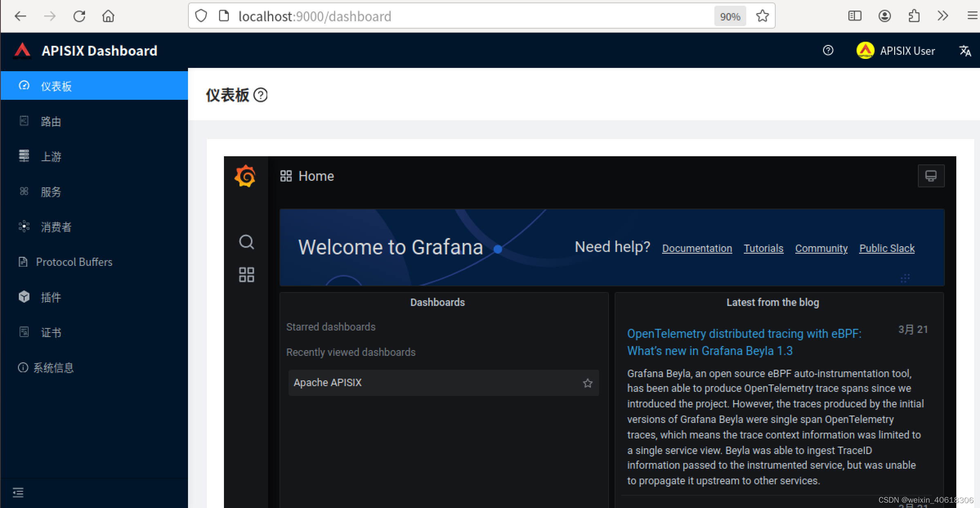The width and height of the screenshot is (980, 508).
Task: Reload the page in browser
Action: 79,16
